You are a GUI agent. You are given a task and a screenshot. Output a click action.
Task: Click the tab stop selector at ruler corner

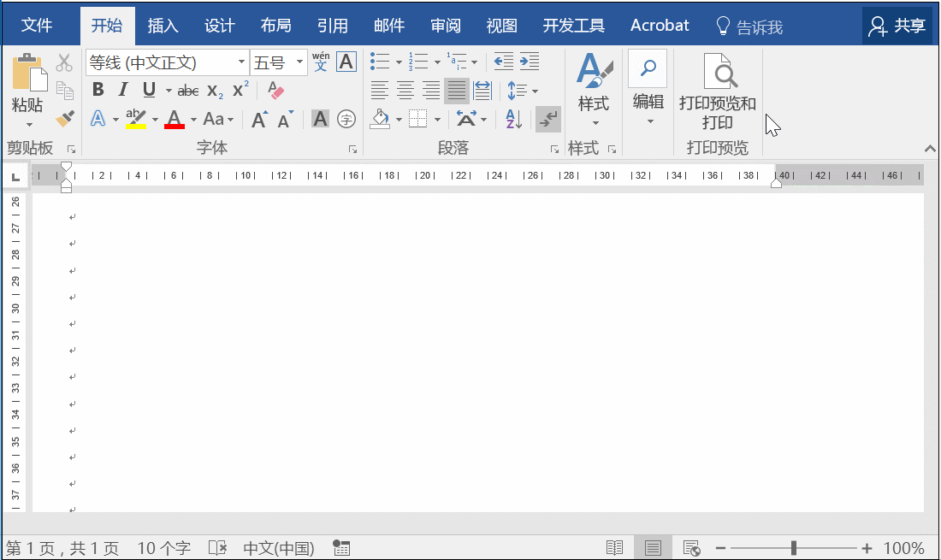point(15,176)
